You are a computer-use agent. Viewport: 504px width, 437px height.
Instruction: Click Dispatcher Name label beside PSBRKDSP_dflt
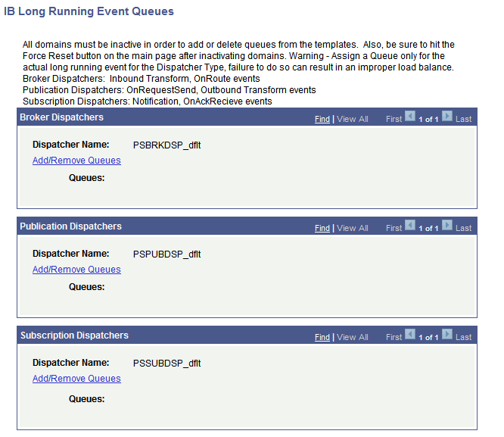click(x=70, y=145)
